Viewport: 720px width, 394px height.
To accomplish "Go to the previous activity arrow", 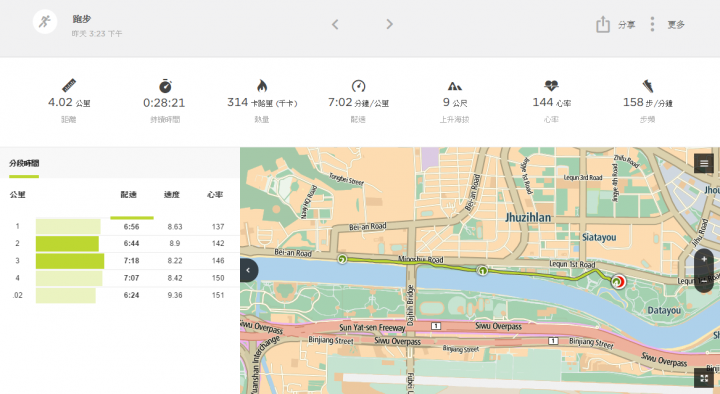I will pos(335,24).
